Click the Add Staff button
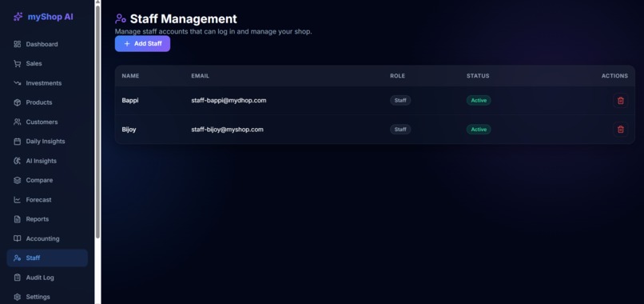The image size is (644, 304). (x=142, y=44)
